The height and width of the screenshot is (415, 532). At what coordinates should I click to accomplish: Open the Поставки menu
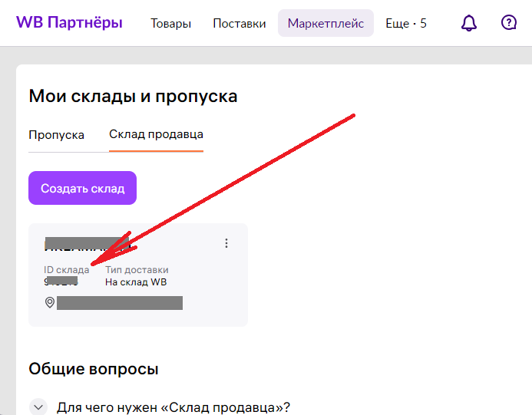(x=240, y=23)
